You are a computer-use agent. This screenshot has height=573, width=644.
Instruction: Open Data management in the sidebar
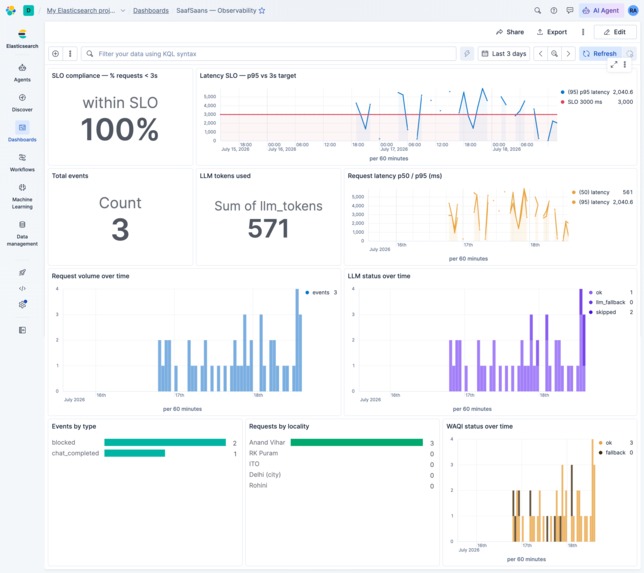click(22, 233)
